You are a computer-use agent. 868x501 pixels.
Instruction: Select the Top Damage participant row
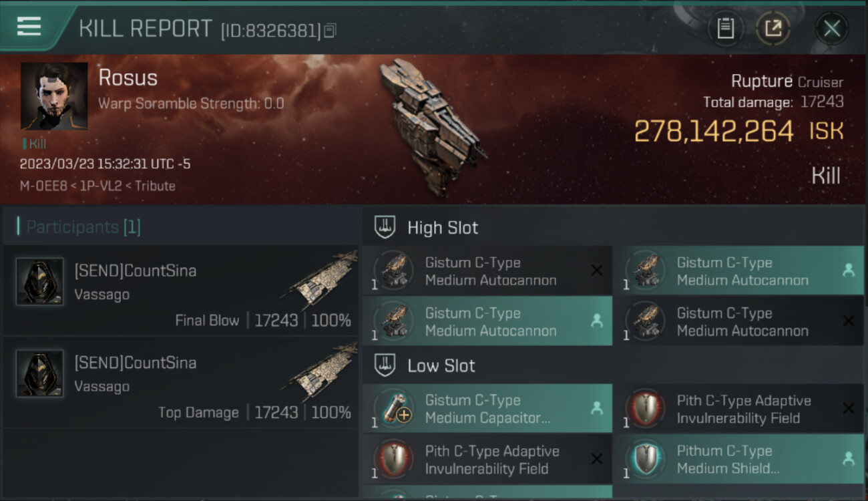(x=182, y=382)
